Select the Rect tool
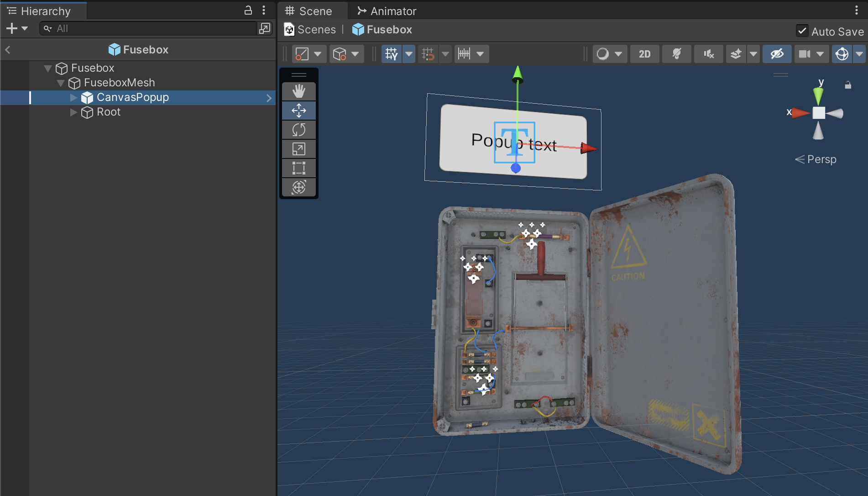Viewport: 868px width, 496px height. (x=299, y=168)
